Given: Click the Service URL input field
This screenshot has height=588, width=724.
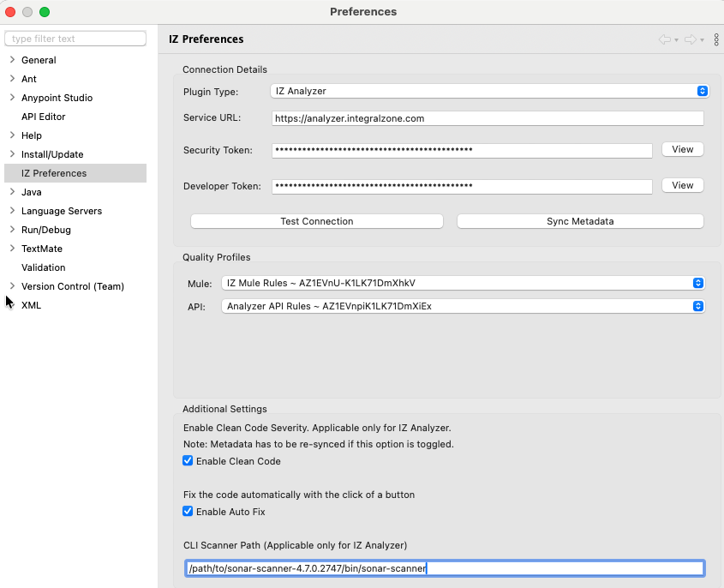Looking at the screenshot, I should click(x=487, y=117).
